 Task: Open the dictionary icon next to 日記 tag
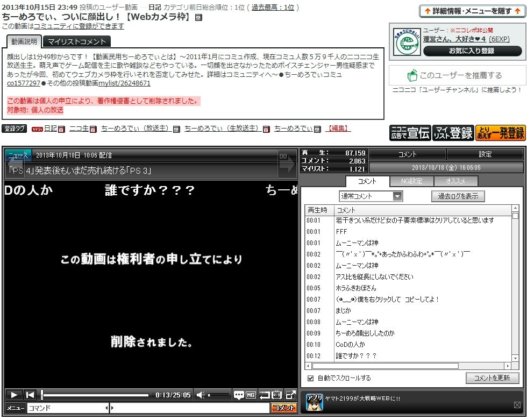pyautogui.click(x=61, y=129)
